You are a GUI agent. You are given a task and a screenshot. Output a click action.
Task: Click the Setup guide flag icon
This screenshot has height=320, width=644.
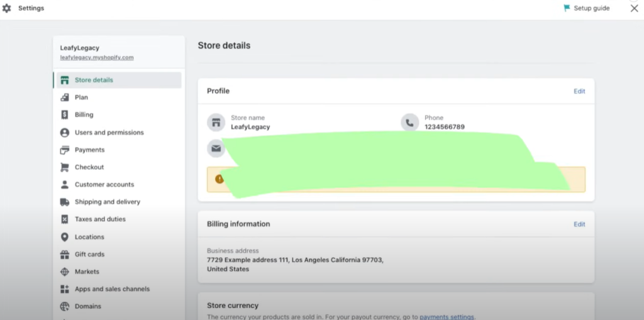(x=567, y=8)
